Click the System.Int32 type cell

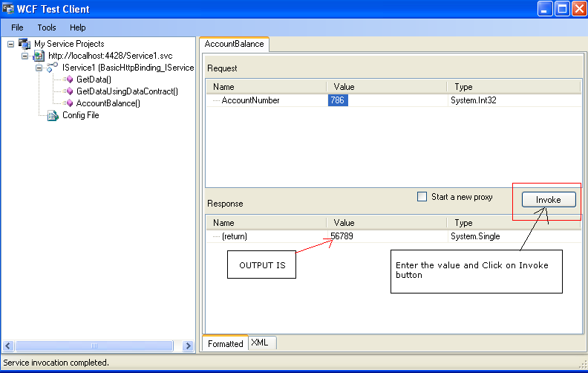(474, 100)
